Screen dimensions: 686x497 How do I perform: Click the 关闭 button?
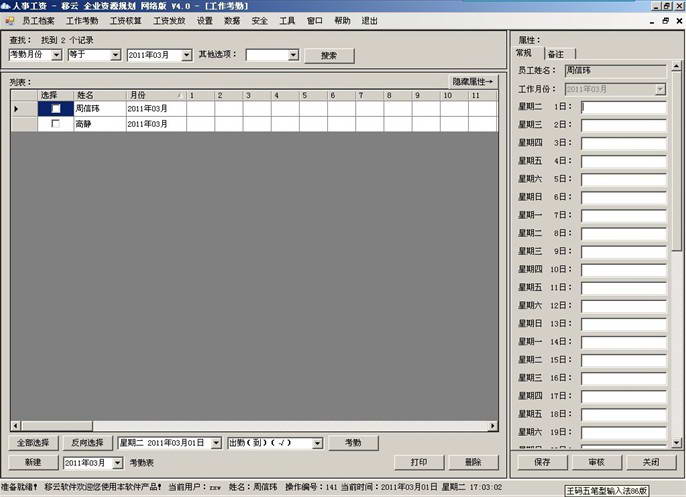click(651, 462)
